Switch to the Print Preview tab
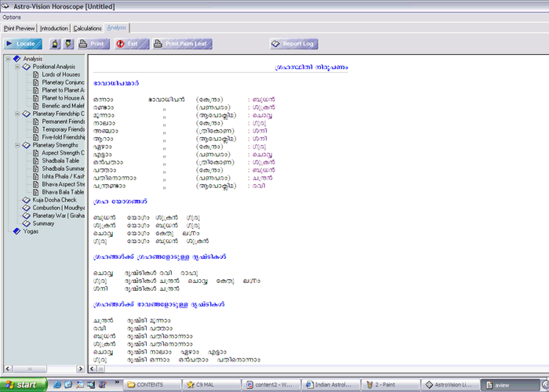The width and height of the screenshot is (549, 392). 19,28
